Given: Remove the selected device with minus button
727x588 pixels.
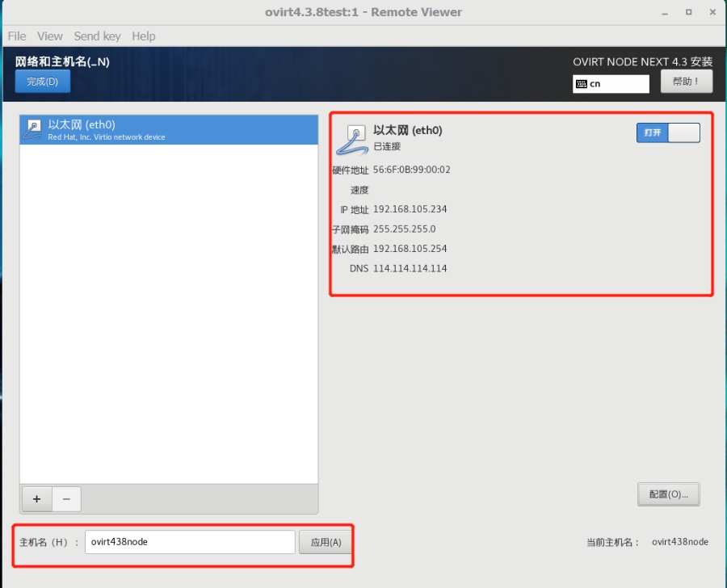Looking at the screenshot, I should click(x=66, y=499).
